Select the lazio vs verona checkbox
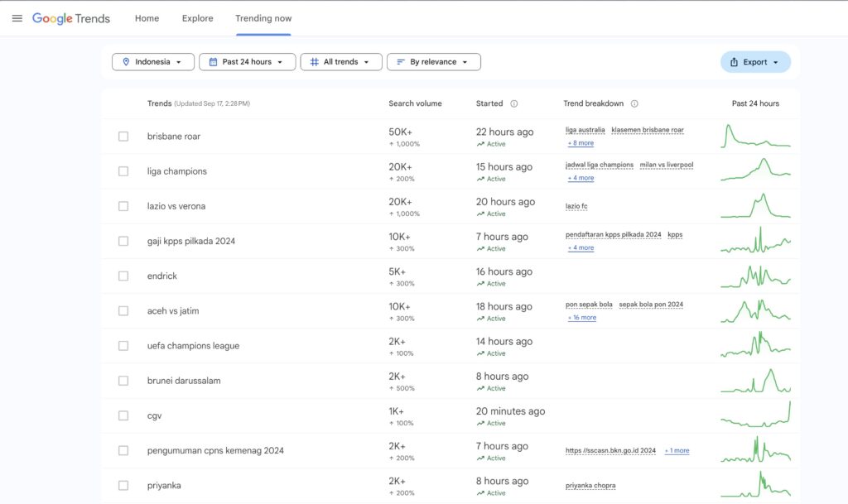 pyautogui.click(x=123, y=206)
